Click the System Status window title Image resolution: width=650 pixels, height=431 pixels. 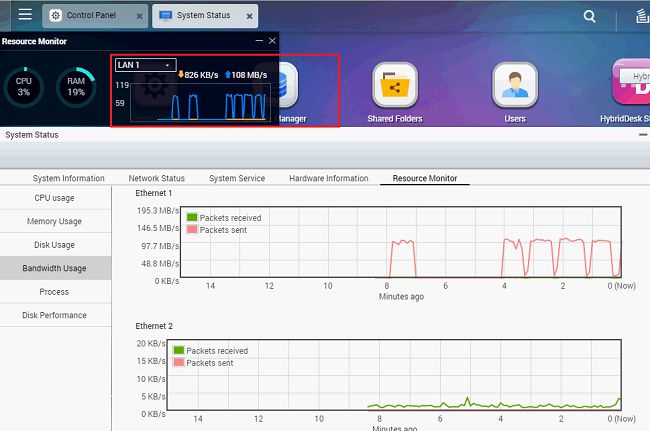point(32,135)
